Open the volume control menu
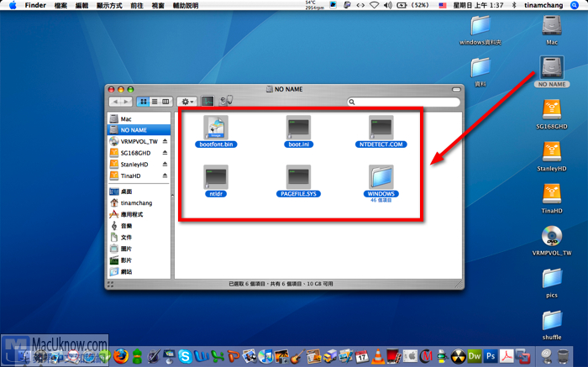Image resolution: width=588 pixels, height=367 pixels. (388, 5)
